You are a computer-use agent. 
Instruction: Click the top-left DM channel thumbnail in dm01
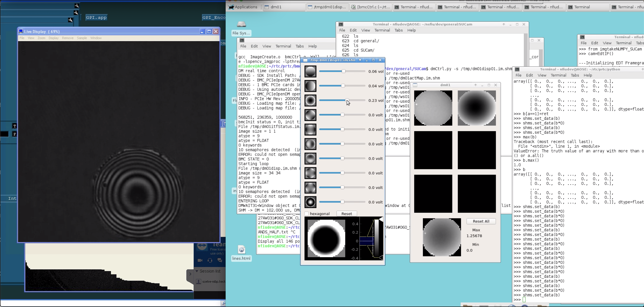pyautogui.click(x=433, y=108)
